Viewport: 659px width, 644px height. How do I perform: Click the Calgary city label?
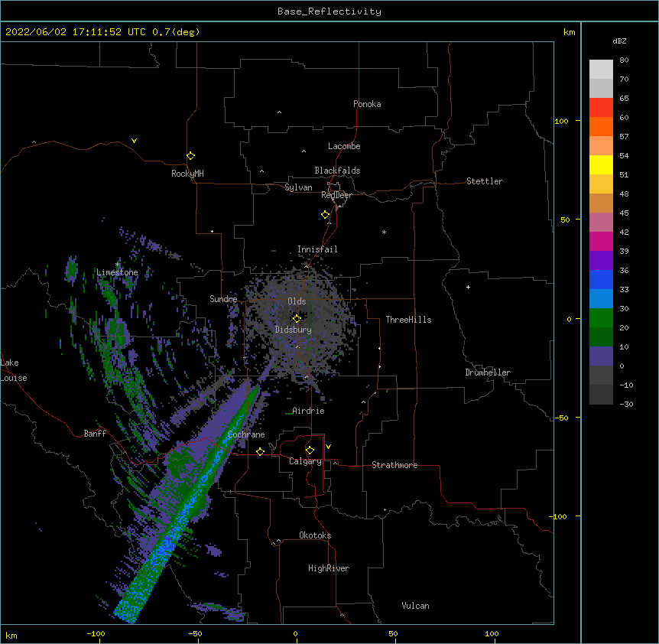[305, 461]
